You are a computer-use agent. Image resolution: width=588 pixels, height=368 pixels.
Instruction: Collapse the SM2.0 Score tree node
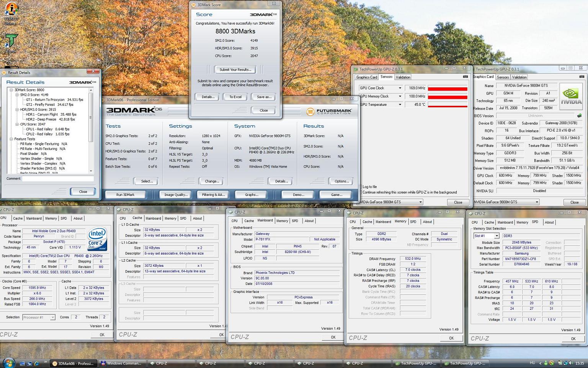[17, 95]
